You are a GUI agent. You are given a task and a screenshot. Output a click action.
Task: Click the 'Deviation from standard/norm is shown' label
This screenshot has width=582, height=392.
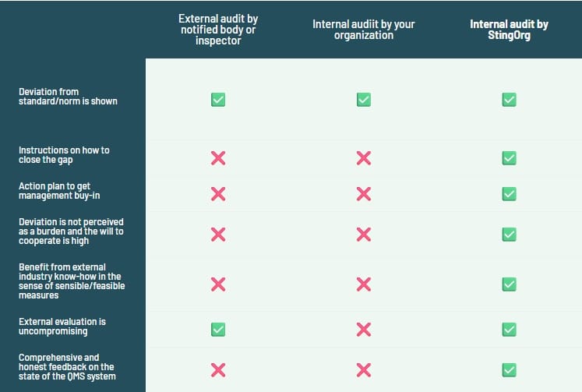pyautogui.click(x=68, y=97)
